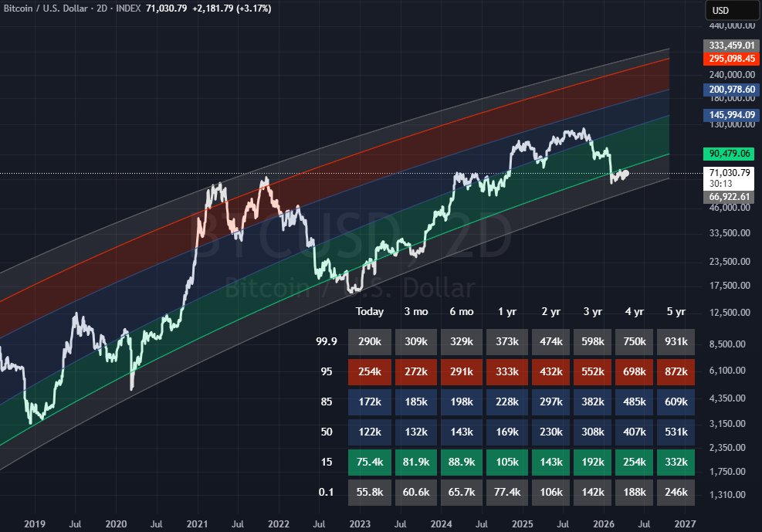This screenshot has width=762, height=532.
Task: Click the 95 percentile row label
Action: click(326, 371)
